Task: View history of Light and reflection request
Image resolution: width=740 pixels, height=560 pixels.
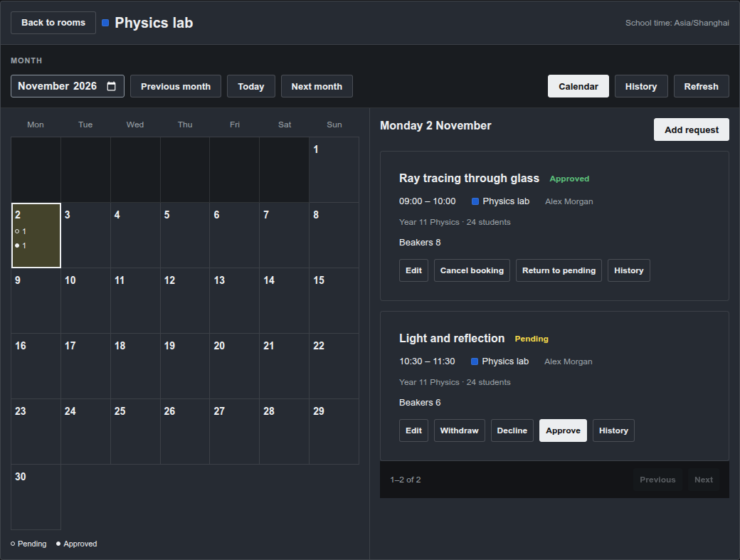Action: pos(613,430)
